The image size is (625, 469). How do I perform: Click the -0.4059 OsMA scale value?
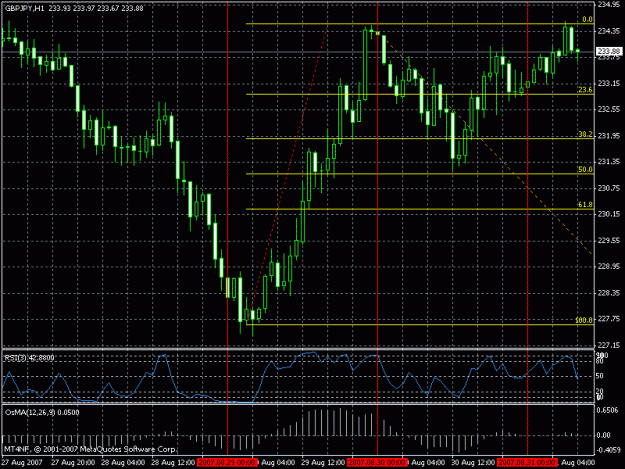[x=607, y=450]
